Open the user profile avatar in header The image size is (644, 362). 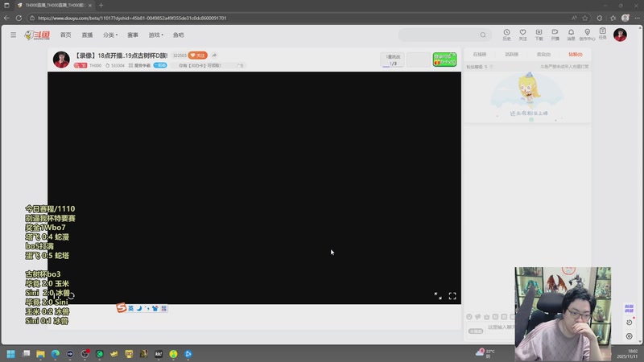(620, 35)
